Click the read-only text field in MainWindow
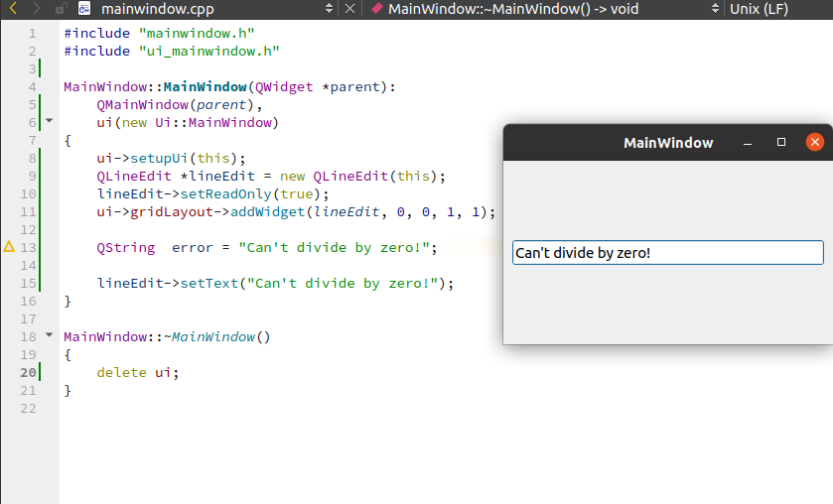Screen dimensions: 833x504 click(668, 253)
